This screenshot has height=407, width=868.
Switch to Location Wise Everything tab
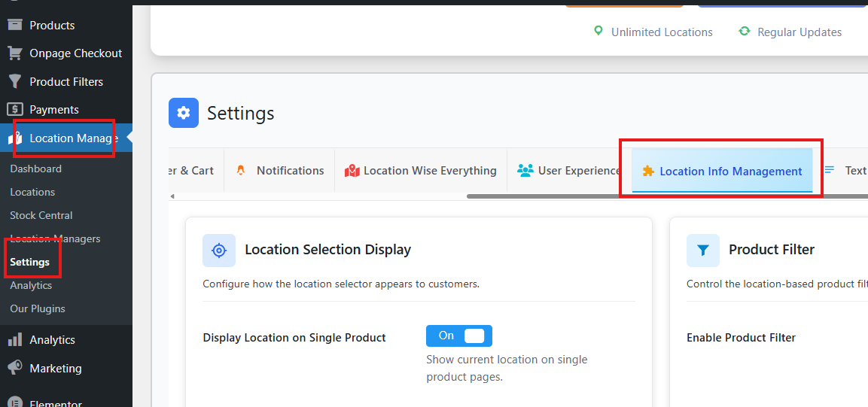(421, 171)
